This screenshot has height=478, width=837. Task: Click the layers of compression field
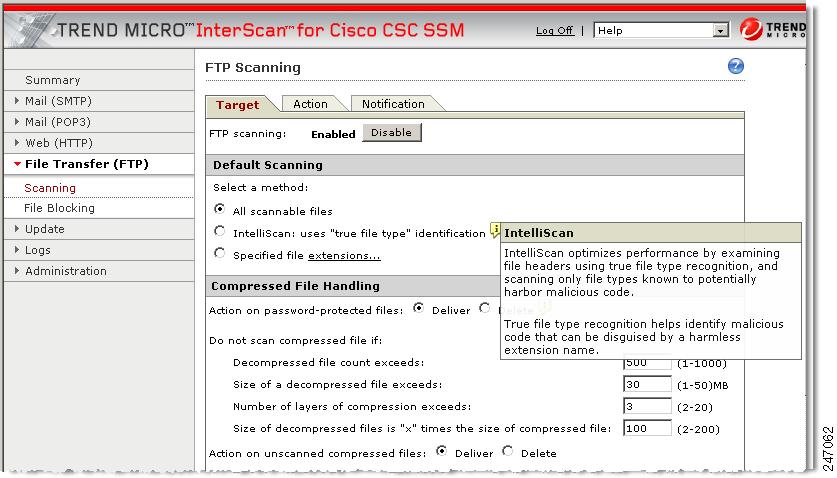[647, 406]
